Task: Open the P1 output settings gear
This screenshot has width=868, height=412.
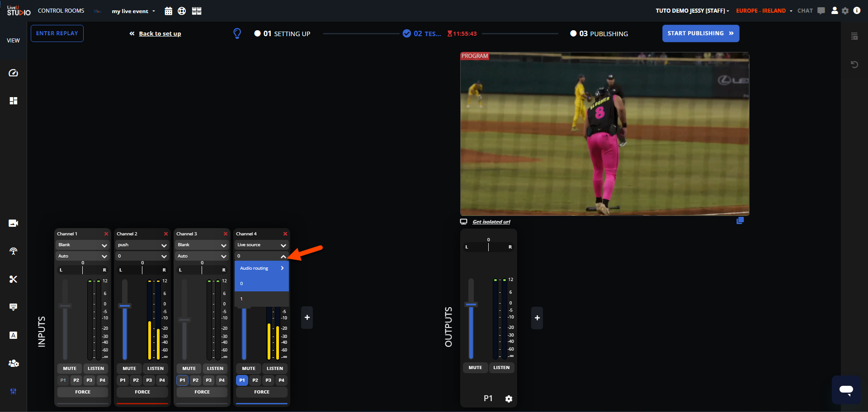Action: pos(509,399)
